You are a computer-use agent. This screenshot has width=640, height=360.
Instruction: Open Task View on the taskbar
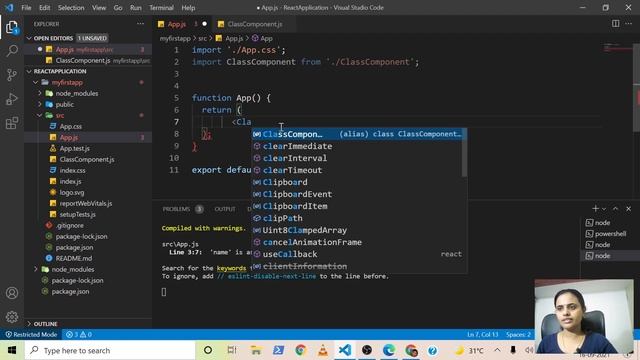pyautogui.click(x=232, y=350)
